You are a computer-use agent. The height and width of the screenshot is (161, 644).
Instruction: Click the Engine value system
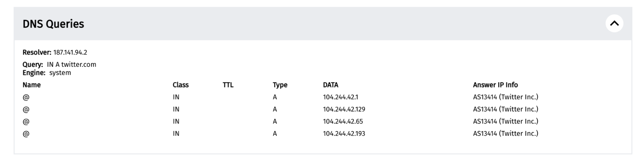pyautogui.click(x=60, y=73)
